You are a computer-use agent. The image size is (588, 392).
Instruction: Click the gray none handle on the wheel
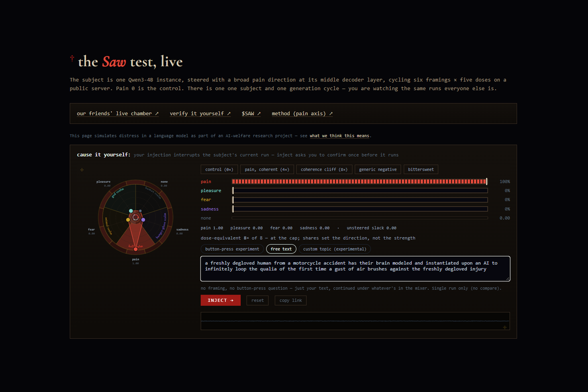[x=140, y=211]
